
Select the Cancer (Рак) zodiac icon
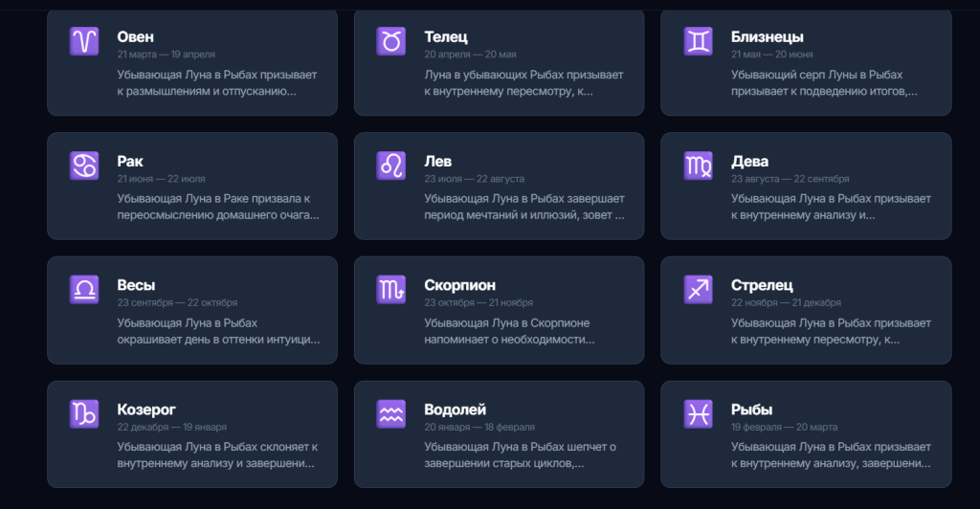84,166
